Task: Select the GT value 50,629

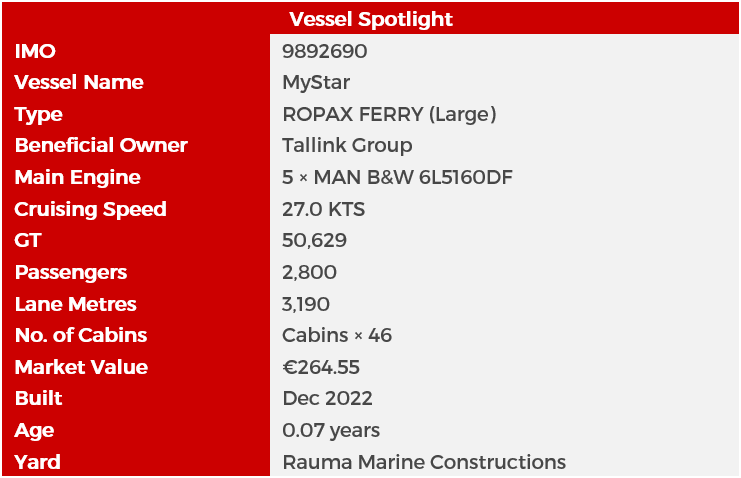Action: (315, 240)
